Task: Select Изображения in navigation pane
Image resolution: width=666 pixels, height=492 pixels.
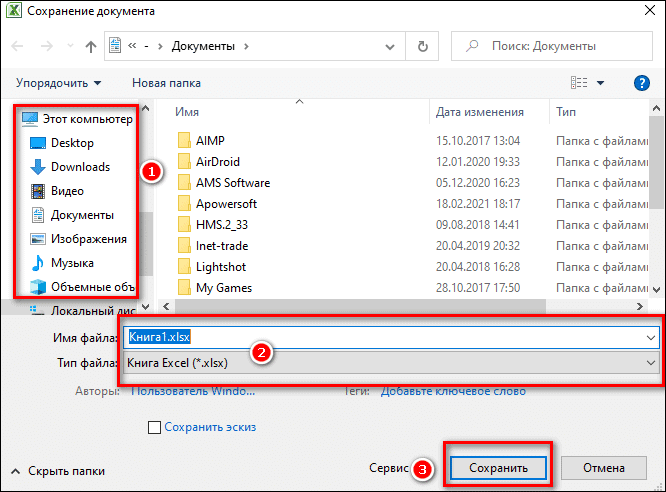Action: (x=79, y=239)
